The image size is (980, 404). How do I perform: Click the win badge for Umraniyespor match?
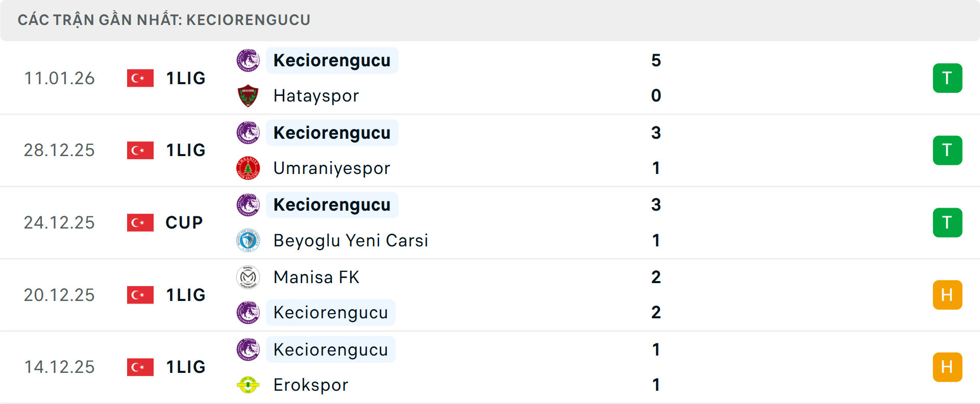coord(947,150)
